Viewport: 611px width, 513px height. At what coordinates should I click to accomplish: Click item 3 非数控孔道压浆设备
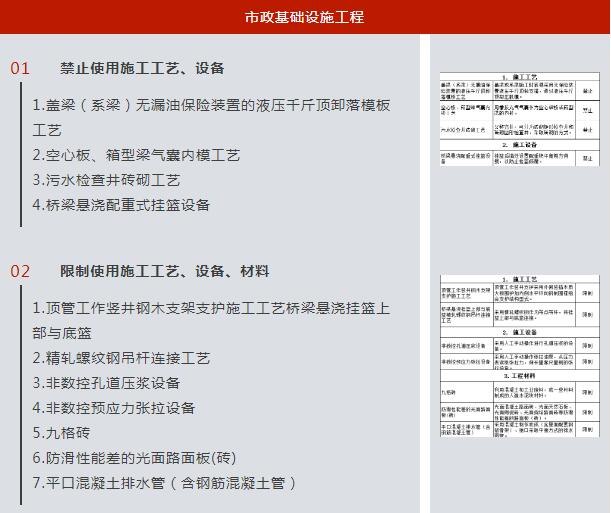pos(106,383)
